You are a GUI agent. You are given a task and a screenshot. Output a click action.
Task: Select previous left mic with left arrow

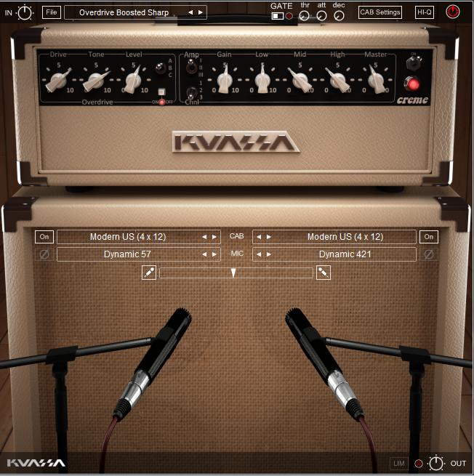click(x=204, y=254)
